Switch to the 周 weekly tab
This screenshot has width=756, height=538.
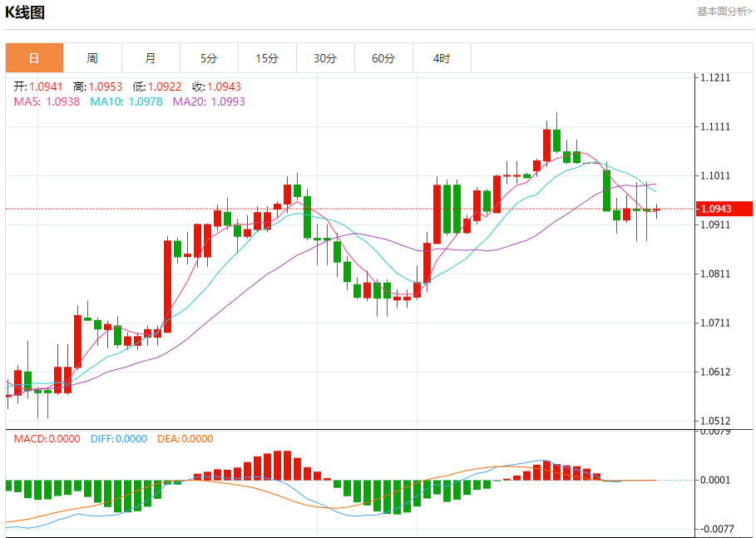click(x=92, y=58)
